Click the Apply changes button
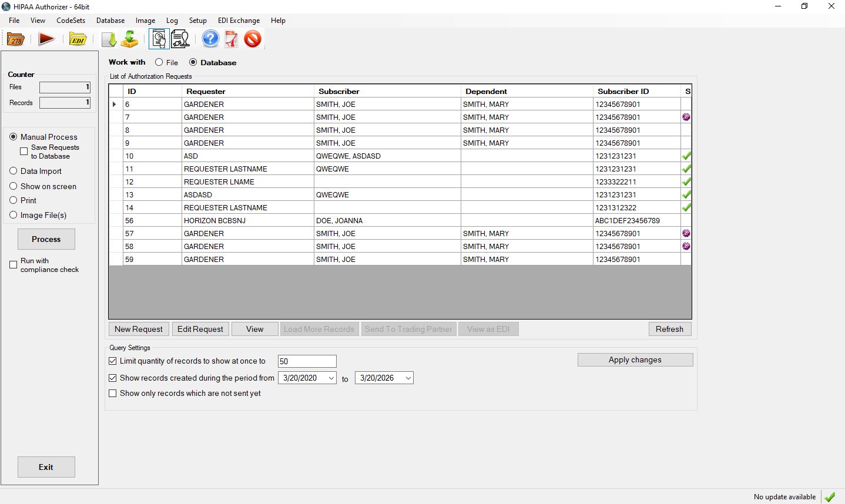The width and height of the screenshot is (845, 504). click(635, 359)
